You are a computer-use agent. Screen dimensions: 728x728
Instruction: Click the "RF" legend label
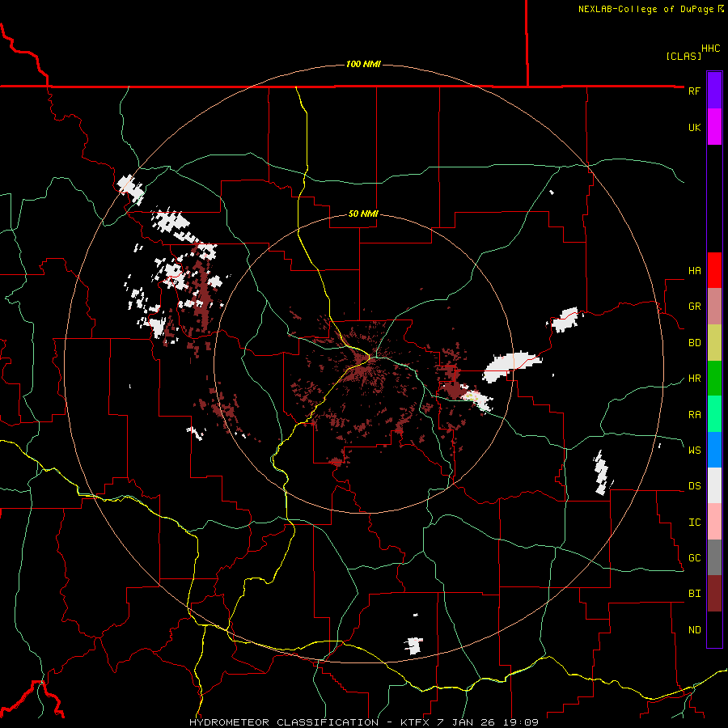[x=694, y=91]
